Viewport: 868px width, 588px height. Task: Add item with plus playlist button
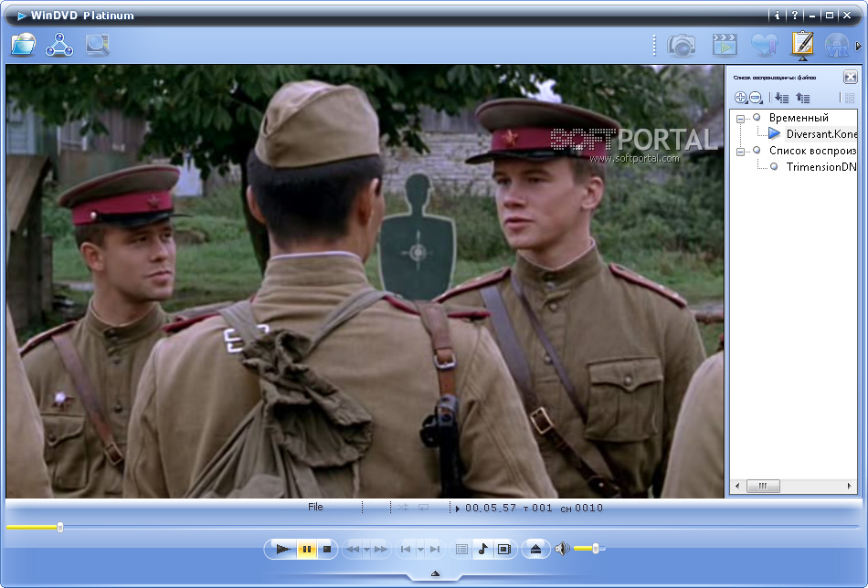click(x=740, y=98)
